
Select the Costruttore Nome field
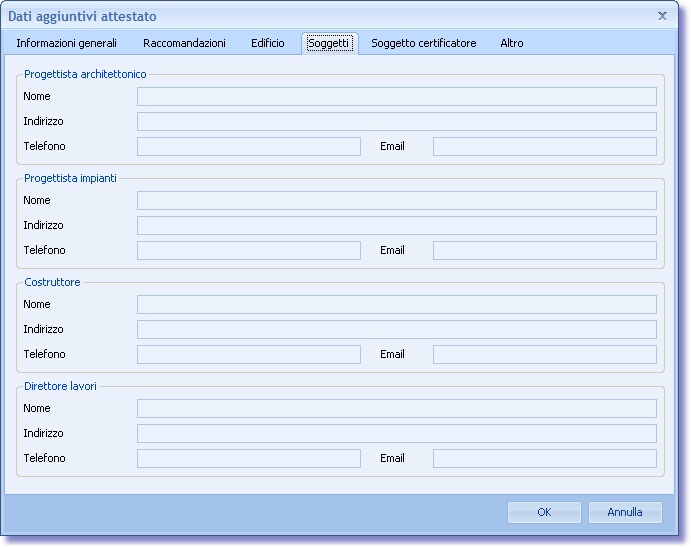(x=397, y=304)
